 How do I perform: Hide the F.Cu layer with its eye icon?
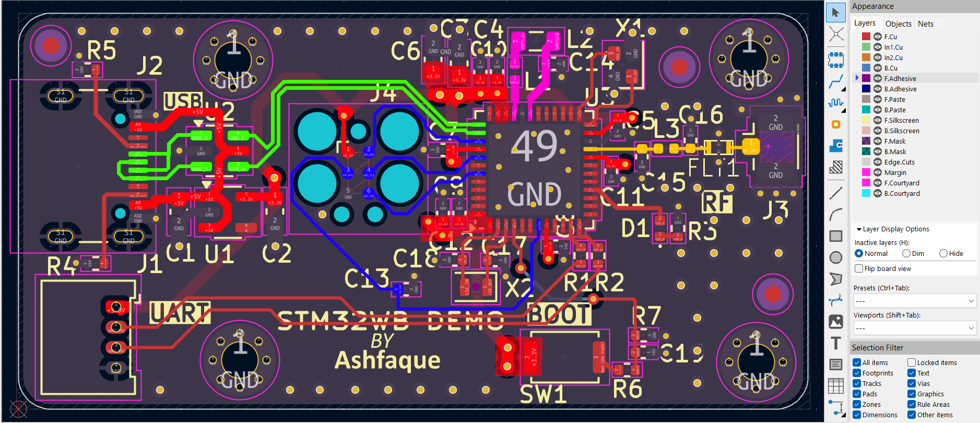877,37
